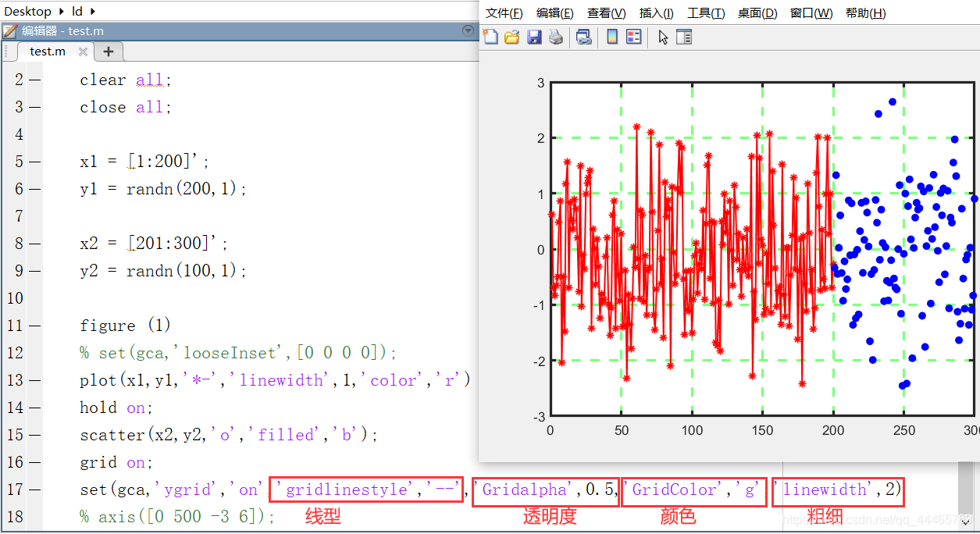980x534 pixels.
Task: Set breakpoint dash on line 17
Action: coord(34,489)
